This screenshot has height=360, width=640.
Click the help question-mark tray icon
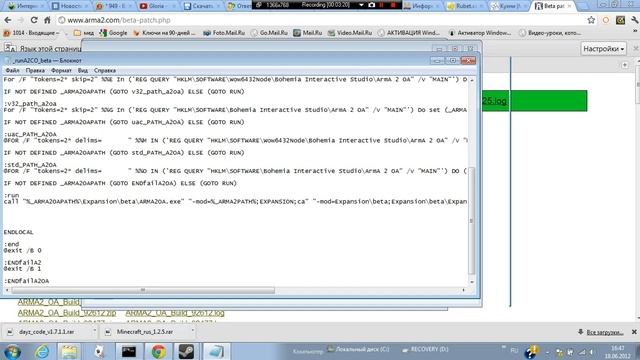(x=531, y=351)
